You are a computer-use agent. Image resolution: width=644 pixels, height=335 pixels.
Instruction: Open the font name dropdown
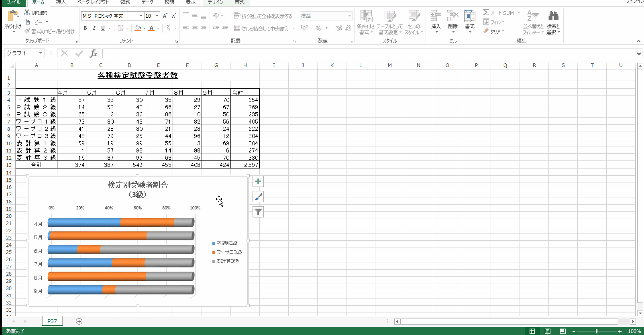pyautogui.click(x=141, y=16)
